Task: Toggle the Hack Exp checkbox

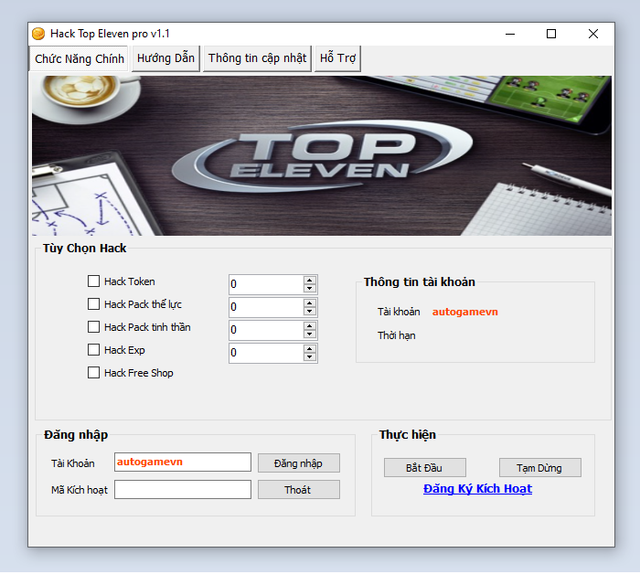Action: 94,350
